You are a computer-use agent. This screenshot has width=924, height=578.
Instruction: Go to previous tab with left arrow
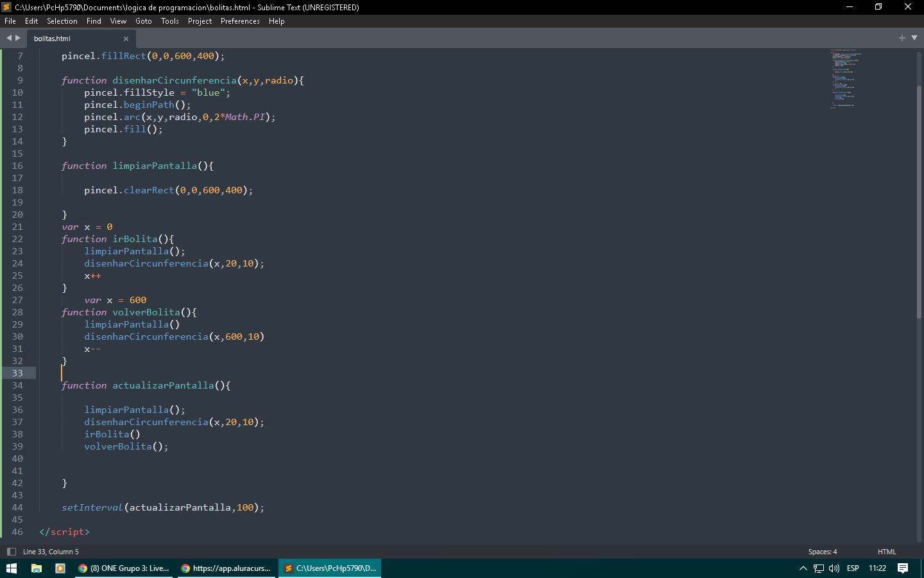point(9,38)
